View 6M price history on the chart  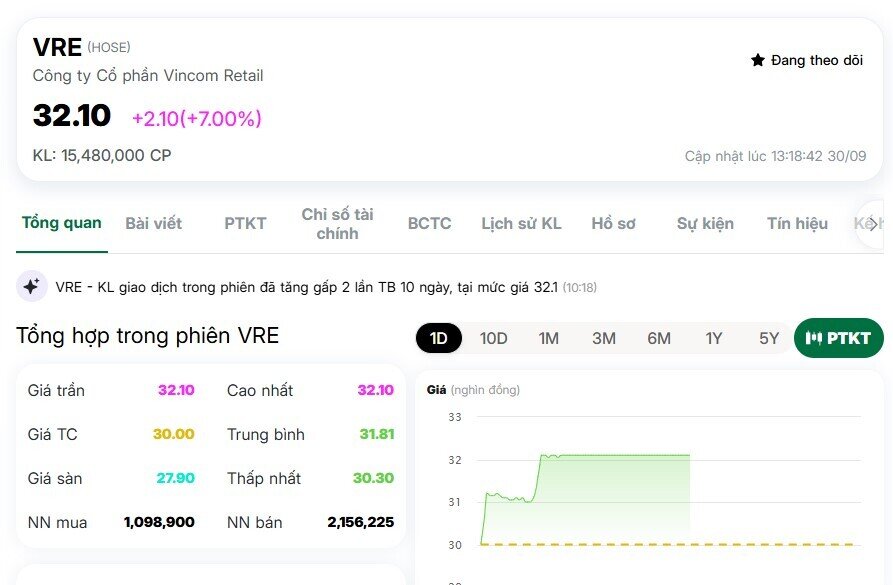click(x=659, y=338)
